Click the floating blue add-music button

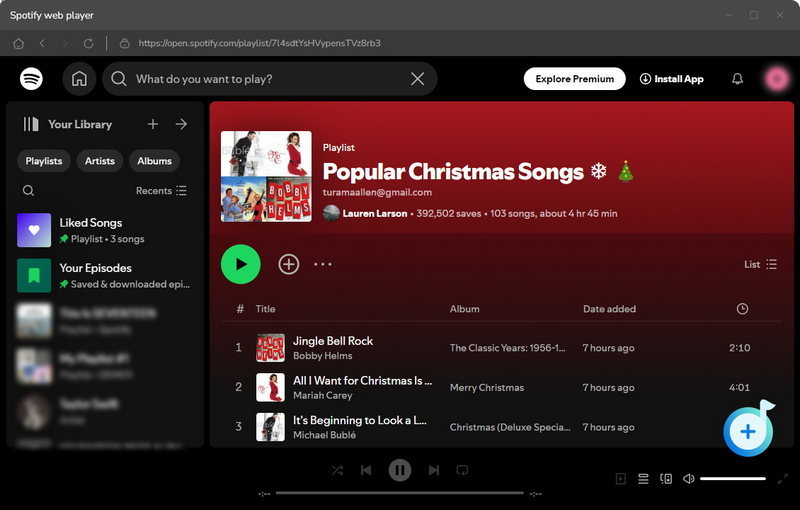tap(748, 431)
